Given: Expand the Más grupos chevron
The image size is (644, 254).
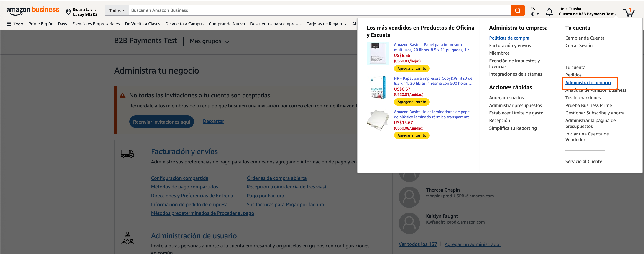Looking at the screenshot, I should pos(227,42).
